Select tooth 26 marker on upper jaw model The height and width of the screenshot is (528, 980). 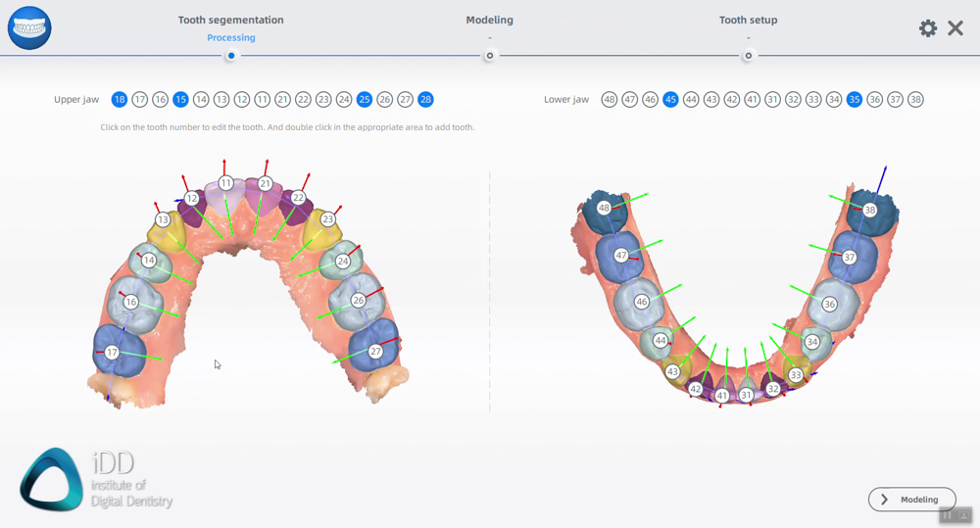(359, 300)
